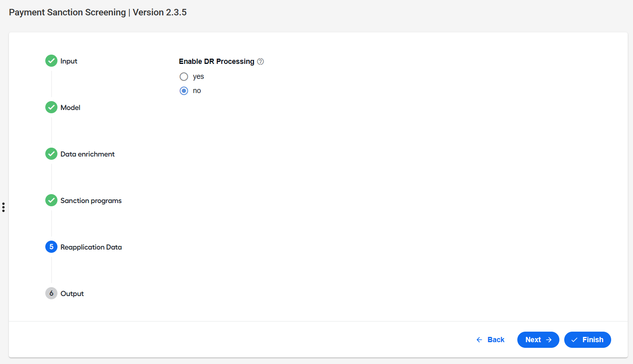Click the Data enrichment checkmark icon

tap(51, 154)
